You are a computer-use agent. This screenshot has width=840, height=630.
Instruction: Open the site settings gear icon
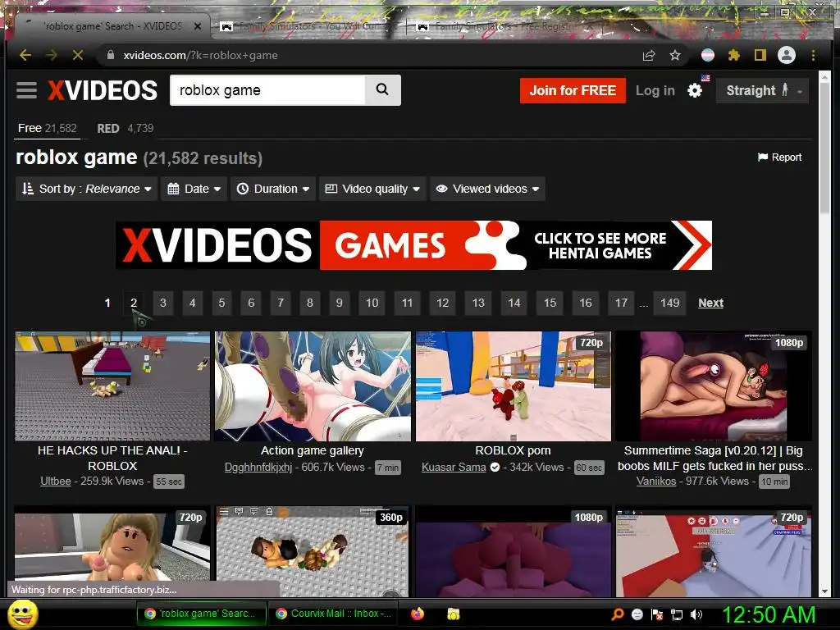[x=695, y=90]
